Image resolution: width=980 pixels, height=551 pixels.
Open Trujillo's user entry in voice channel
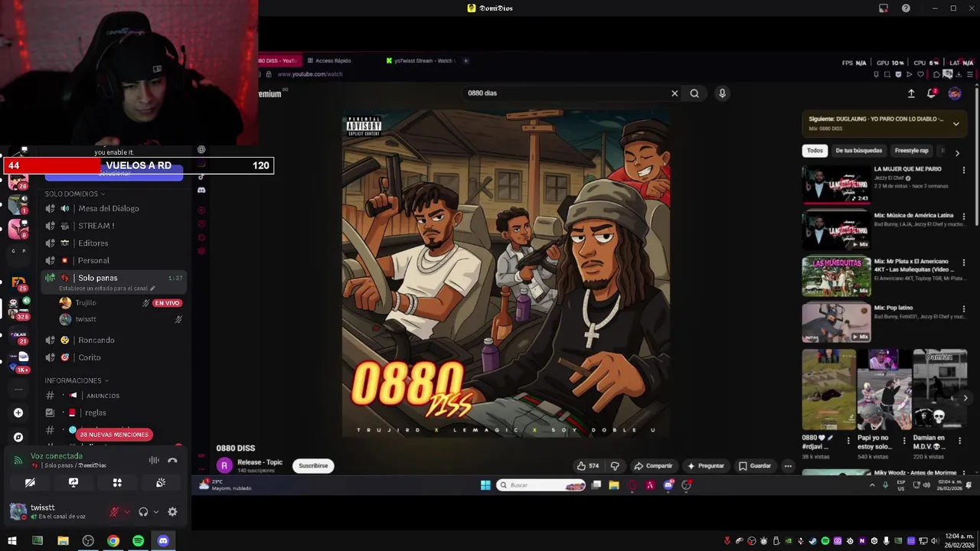[x=121, y=303]
